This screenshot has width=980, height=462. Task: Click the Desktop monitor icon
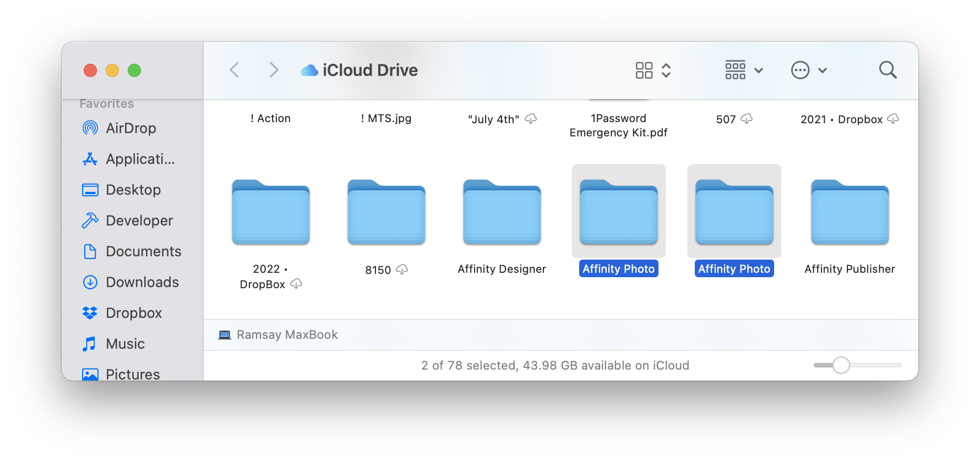tap(90, 190)
